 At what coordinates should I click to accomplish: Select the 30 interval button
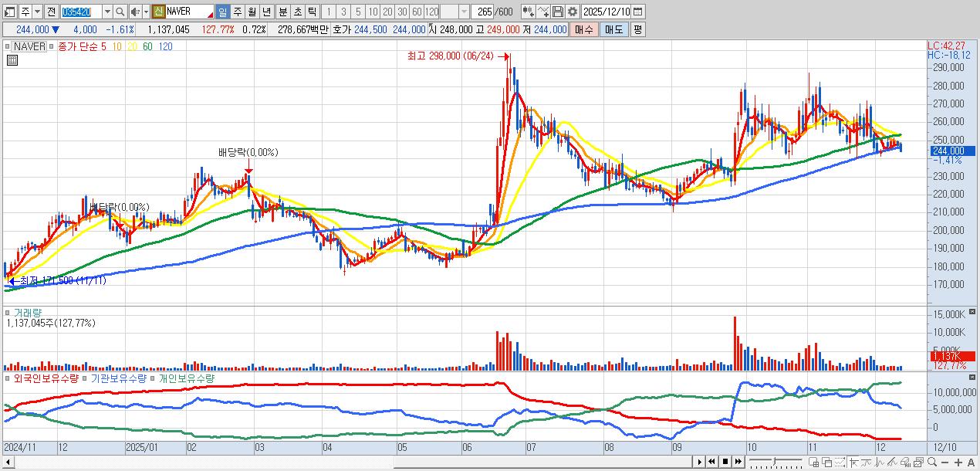pyautogui.click(x=402, y=12)
